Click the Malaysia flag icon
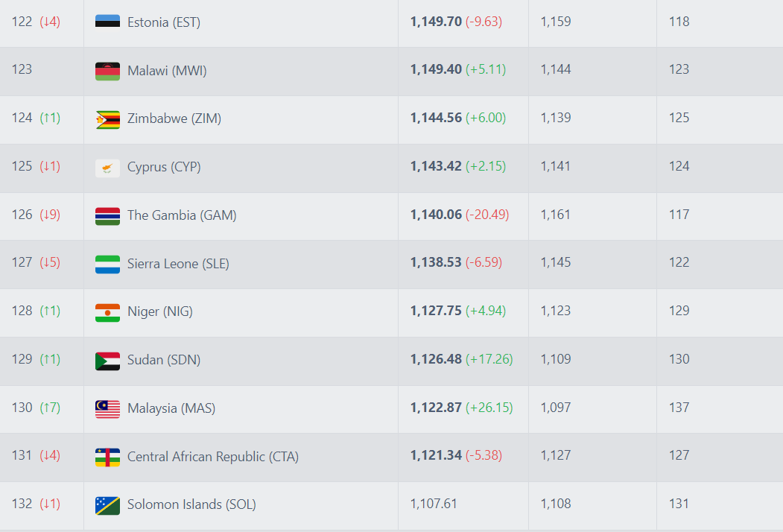Viewport: 783px width, 532px height. 107,408
